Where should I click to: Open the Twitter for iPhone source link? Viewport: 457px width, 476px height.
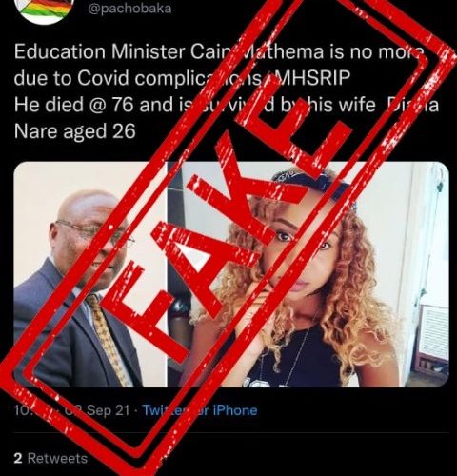(x=200, y=410)
